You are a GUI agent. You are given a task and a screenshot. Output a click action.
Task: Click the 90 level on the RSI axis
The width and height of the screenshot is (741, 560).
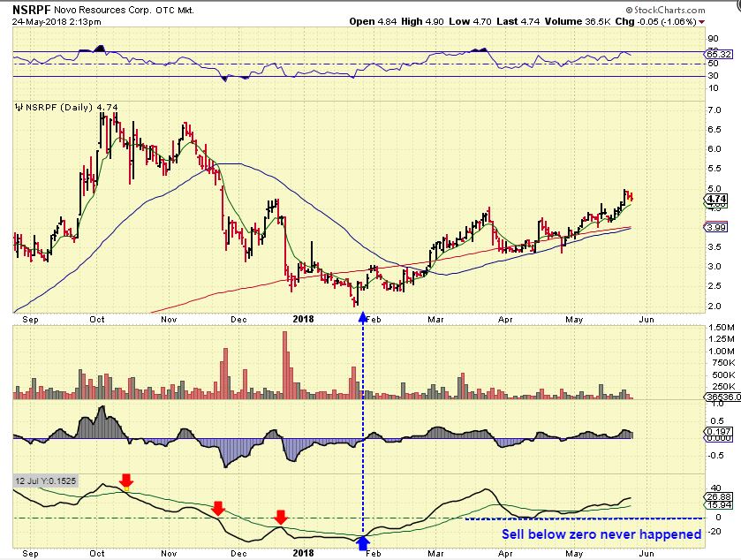tap(713, 39)
